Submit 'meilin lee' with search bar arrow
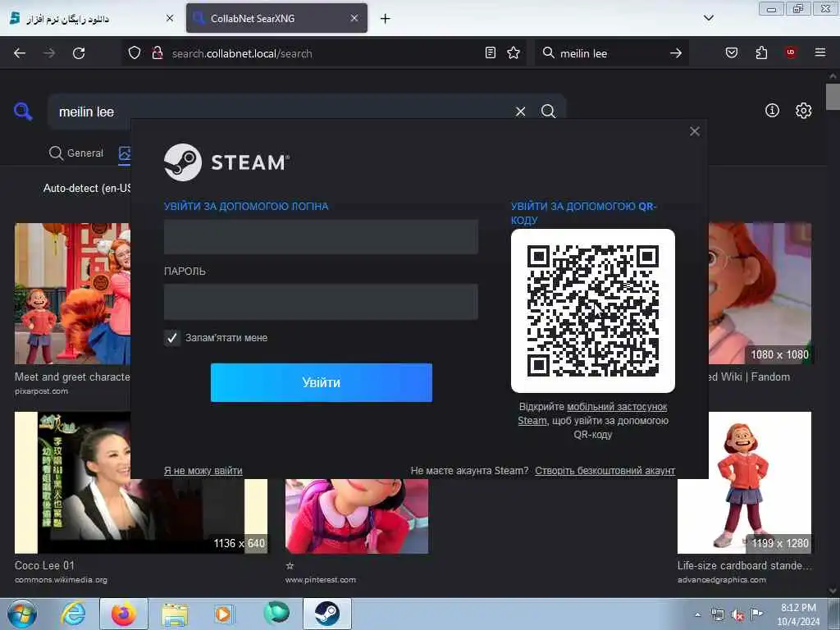This screenshot has height=630, width=840. pos(676,53)
